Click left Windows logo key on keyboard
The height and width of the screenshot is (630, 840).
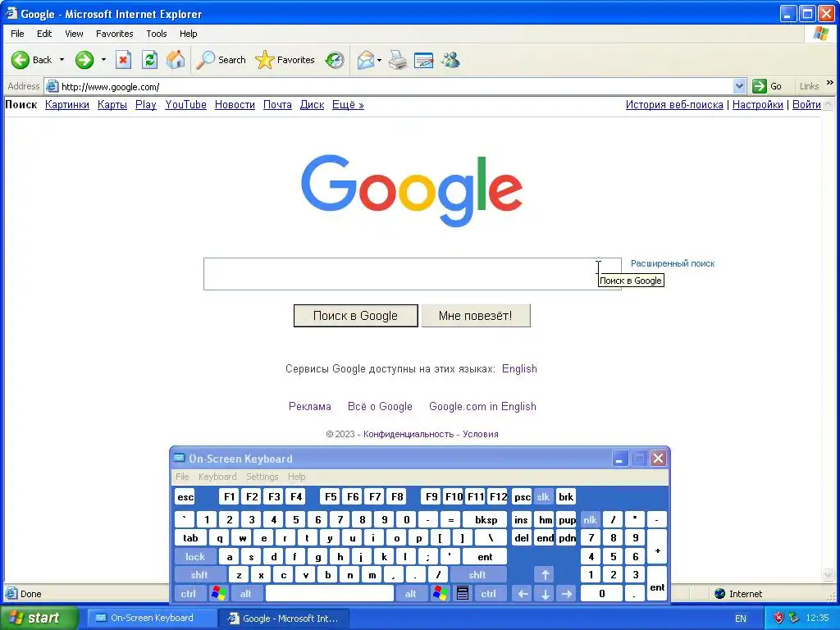pos(218,594)
